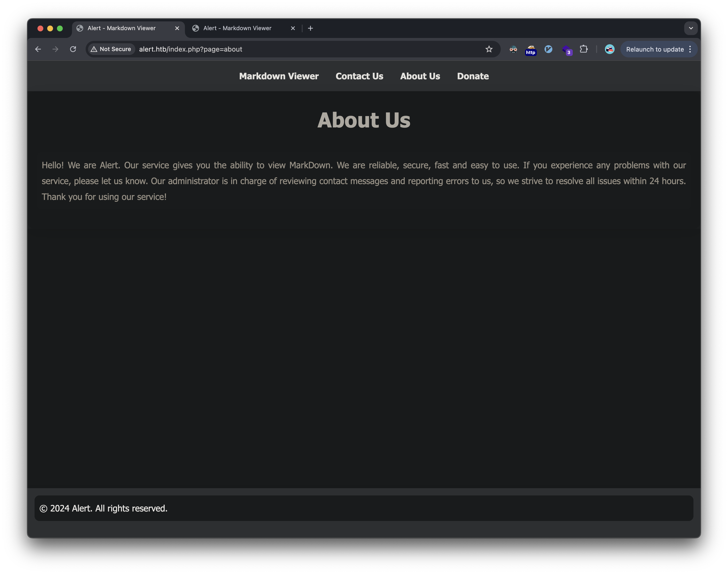
Task: Open the http extension icon
Action: [531, 50]
